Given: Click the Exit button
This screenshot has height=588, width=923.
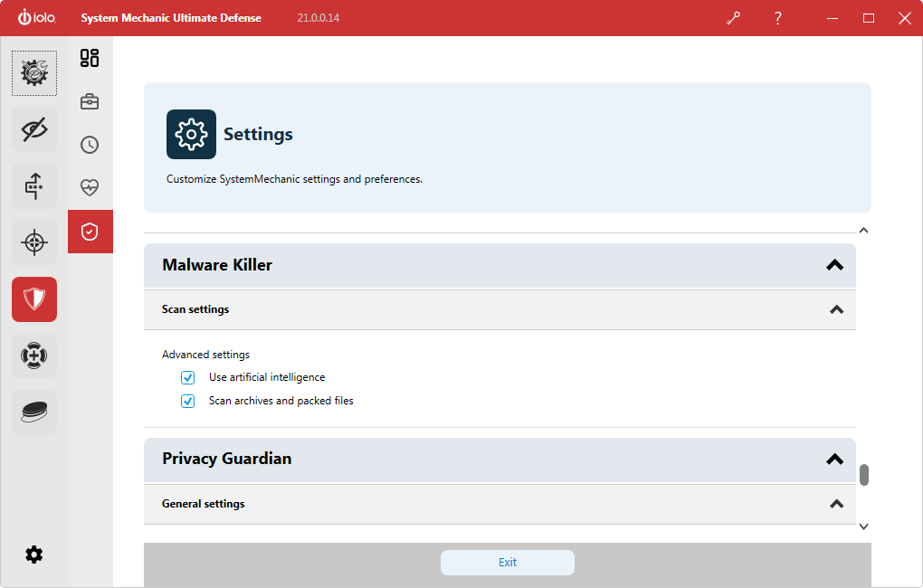Looking at the screenshot, I should pos(508,563).
